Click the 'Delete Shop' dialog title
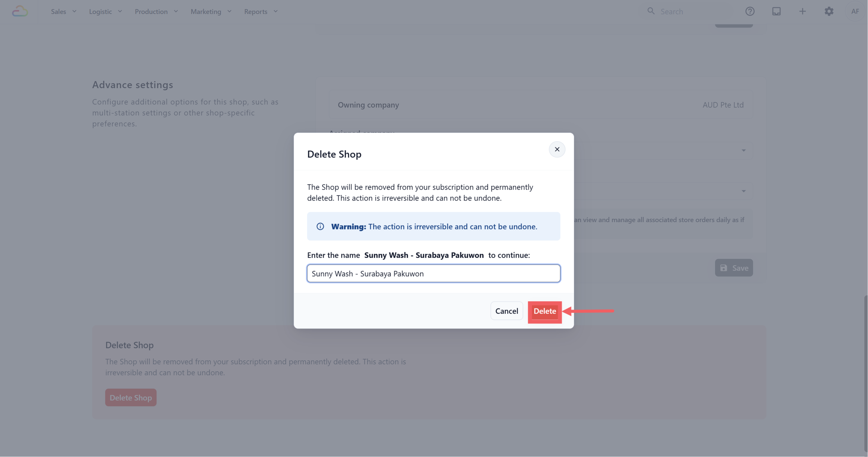The image size is (868, 457). pos(334,154)
